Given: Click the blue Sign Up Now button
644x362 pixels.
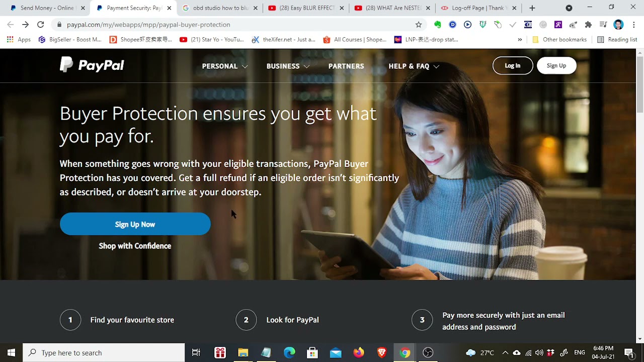Looking at the screenshot, I should (x=135, y=224).
